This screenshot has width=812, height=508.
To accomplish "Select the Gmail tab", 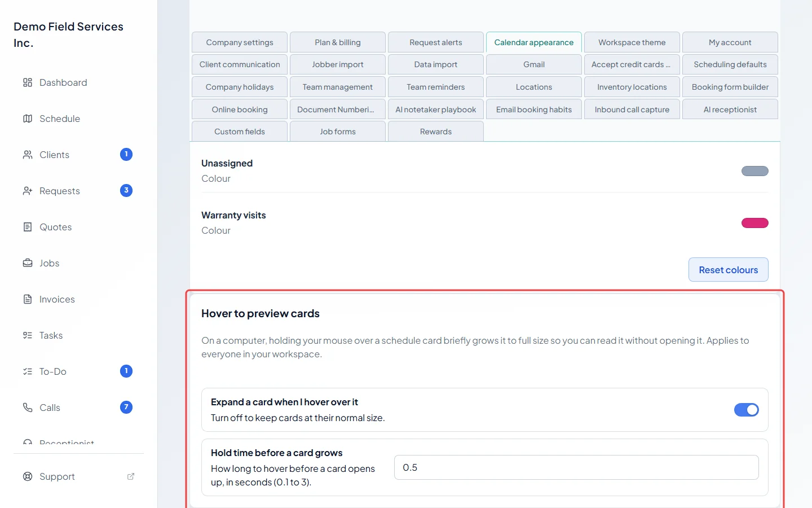I will coord(534,64).
